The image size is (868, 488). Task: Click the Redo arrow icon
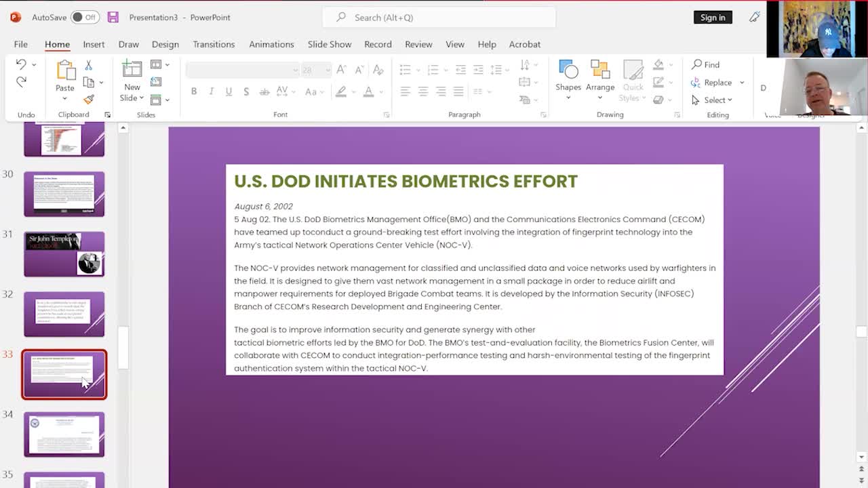[21, 82]
